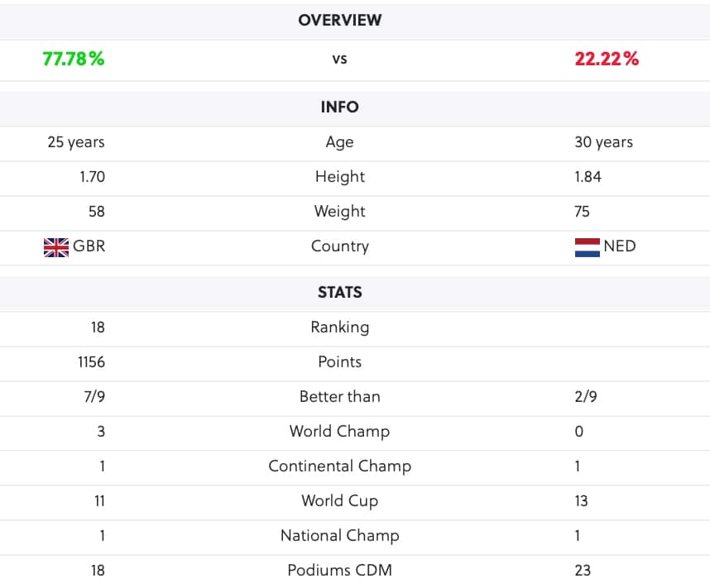Select the World Cup row label

pyautogui.click(x=339, y=501)
